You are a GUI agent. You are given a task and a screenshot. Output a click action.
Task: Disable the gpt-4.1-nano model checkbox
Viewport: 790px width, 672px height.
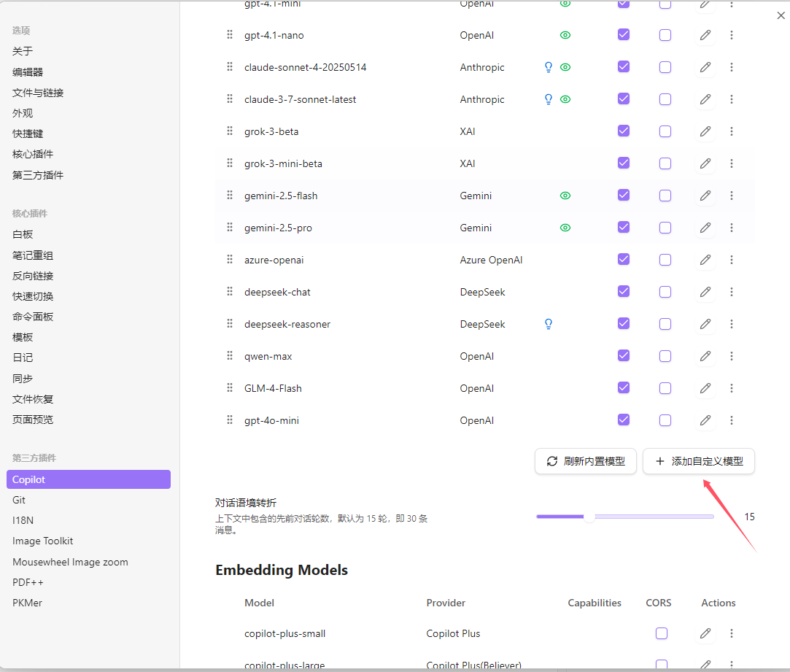click(624, 34)
